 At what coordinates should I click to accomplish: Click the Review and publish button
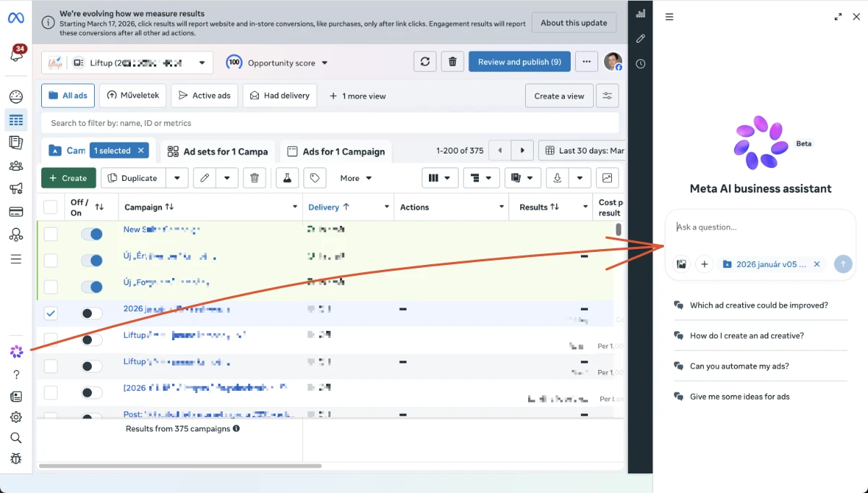coord(519,62)
